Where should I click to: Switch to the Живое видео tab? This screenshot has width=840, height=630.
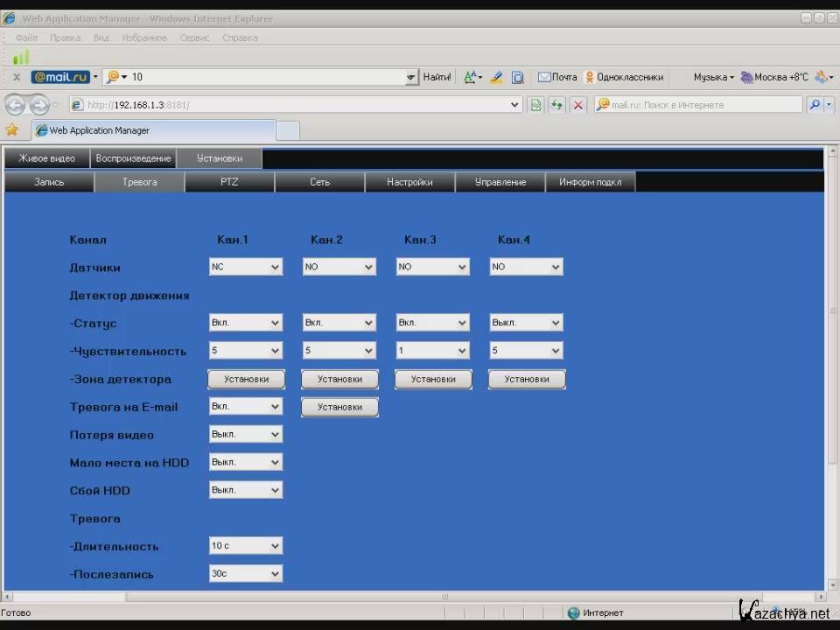[x=46, y=158]
